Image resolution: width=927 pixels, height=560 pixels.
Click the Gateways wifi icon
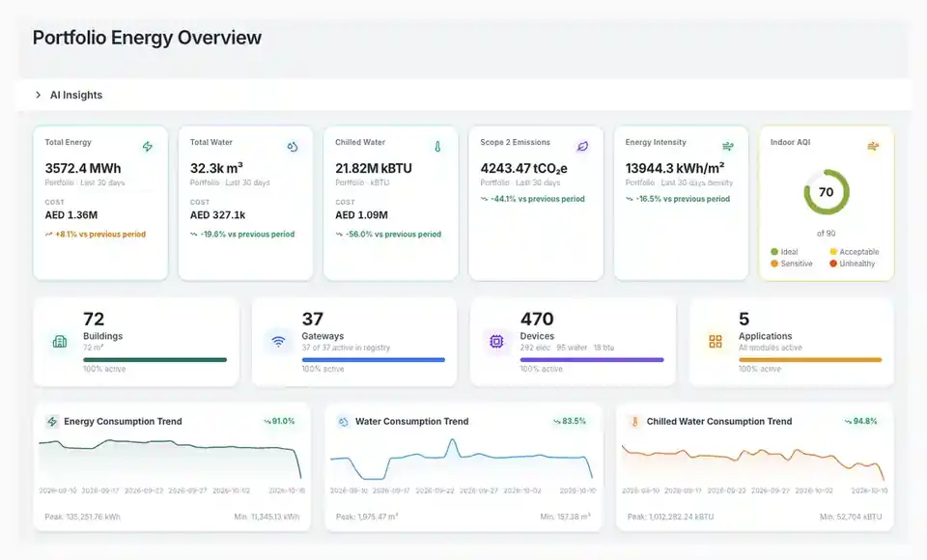pyautogui.click(x=278, y=341)
